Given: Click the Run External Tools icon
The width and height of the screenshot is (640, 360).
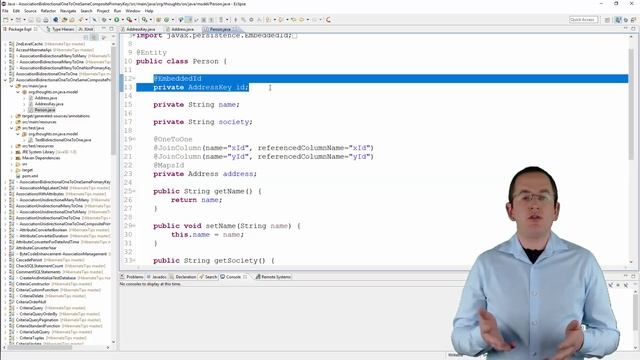Looking at the screenshot, I should pos(129,20).
